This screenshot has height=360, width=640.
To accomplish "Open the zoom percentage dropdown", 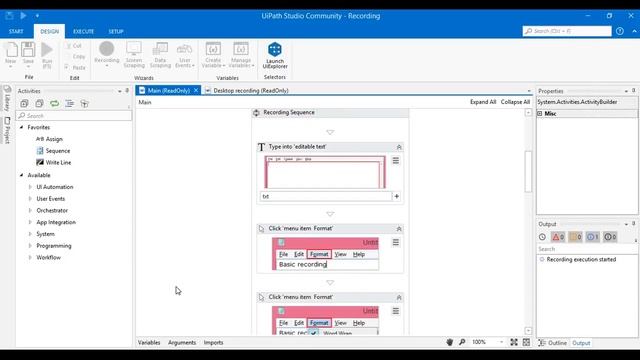I will 502,342.
